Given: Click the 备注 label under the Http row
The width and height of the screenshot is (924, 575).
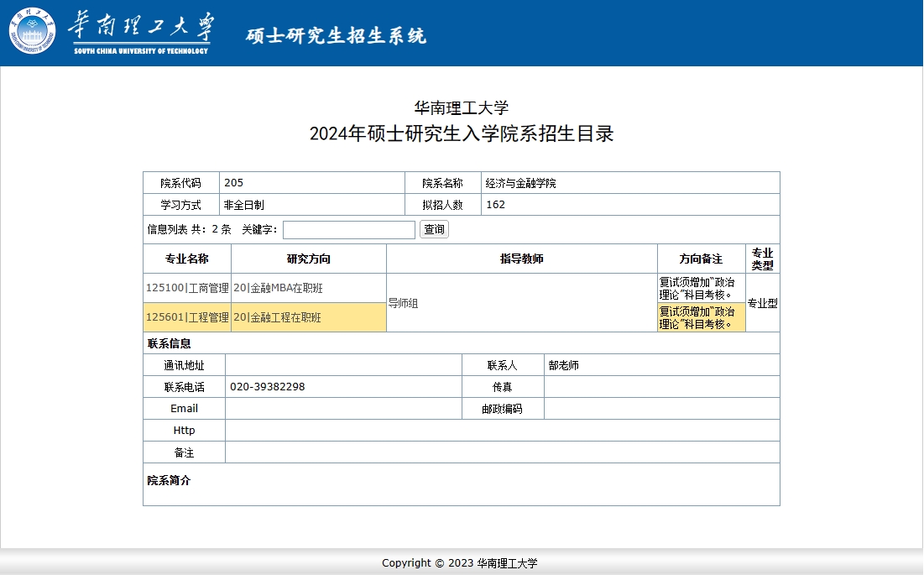Looking at the screenshot, I should click(x=184, y=452).
